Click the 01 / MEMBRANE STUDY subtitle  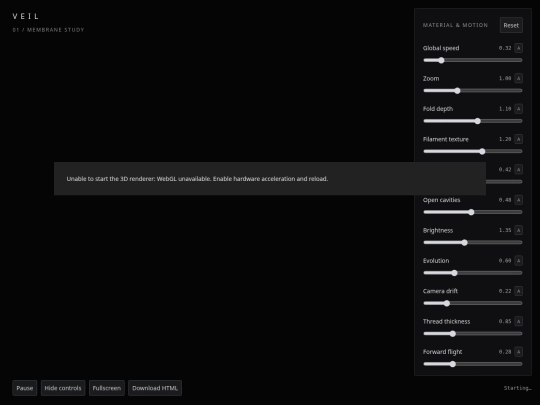(x=48, y=30)
